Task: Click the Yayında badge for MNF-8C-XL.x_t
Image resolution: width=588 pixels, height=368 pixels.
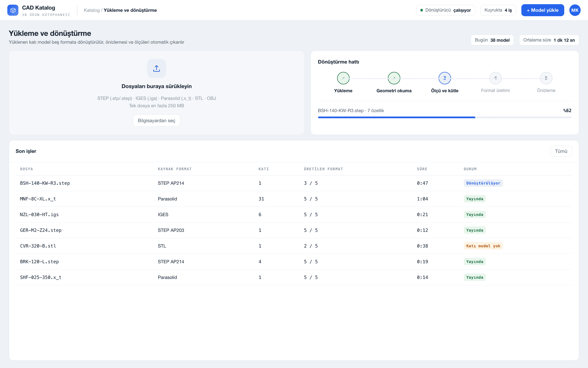Action: 475,199
